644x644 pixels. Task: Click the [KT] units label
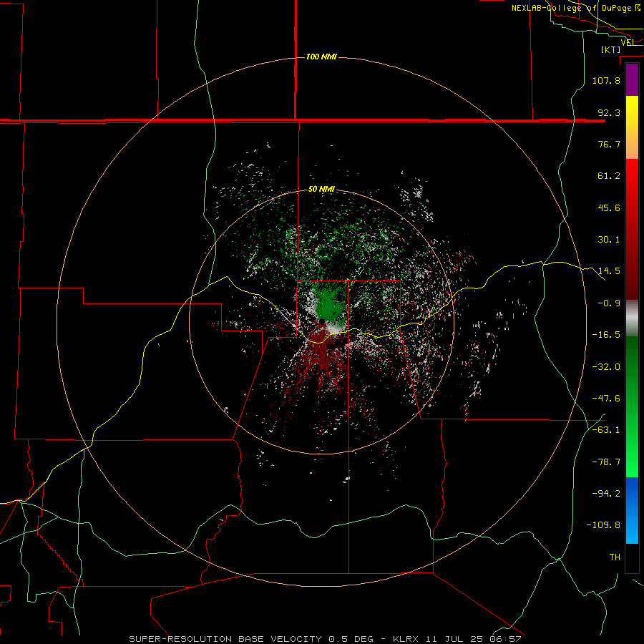[611, 49]
